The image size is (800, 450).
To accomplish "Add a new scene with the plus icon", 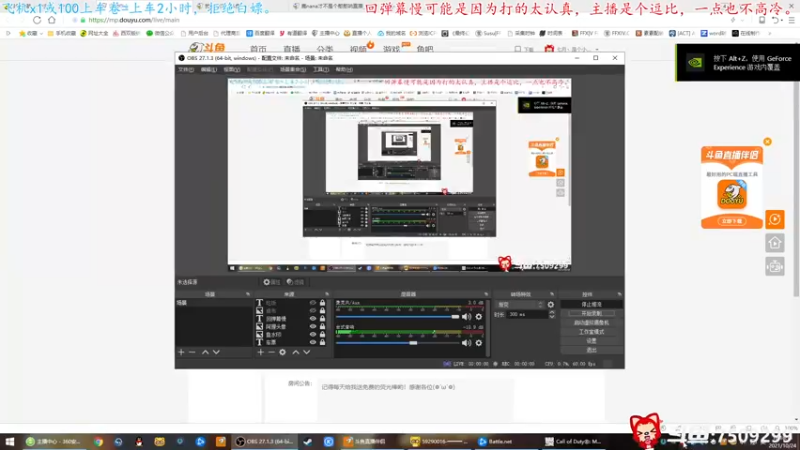I will click(x=181, y=352).
